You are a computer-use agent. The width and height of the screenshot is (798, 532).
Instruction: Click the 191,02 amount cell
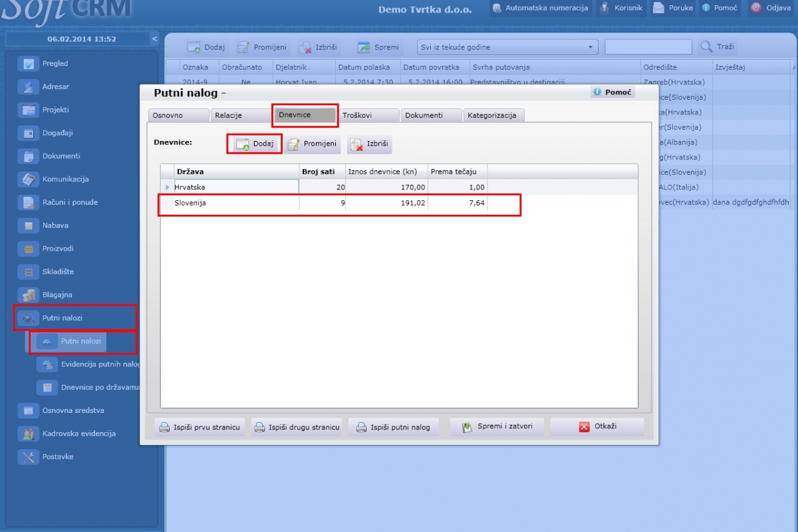[386, 203]
